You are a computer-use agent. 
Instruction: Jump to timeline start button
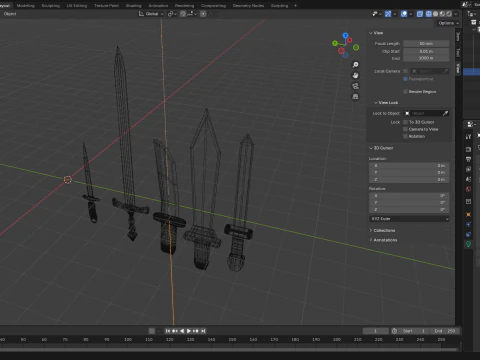pyautogui.click(x=168, y=331)
